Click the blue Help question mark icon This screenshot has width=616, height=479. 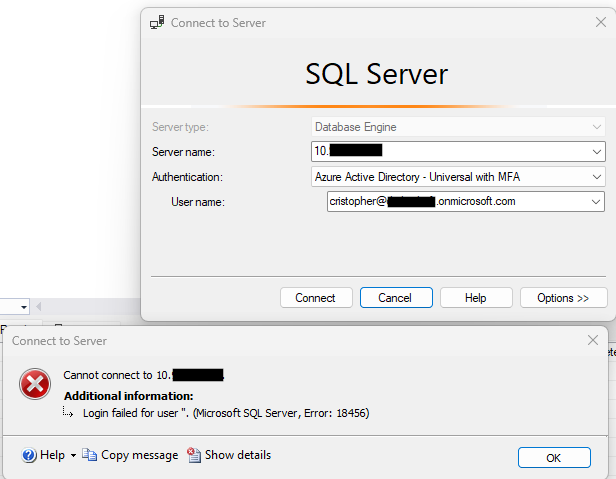[29, 455]
